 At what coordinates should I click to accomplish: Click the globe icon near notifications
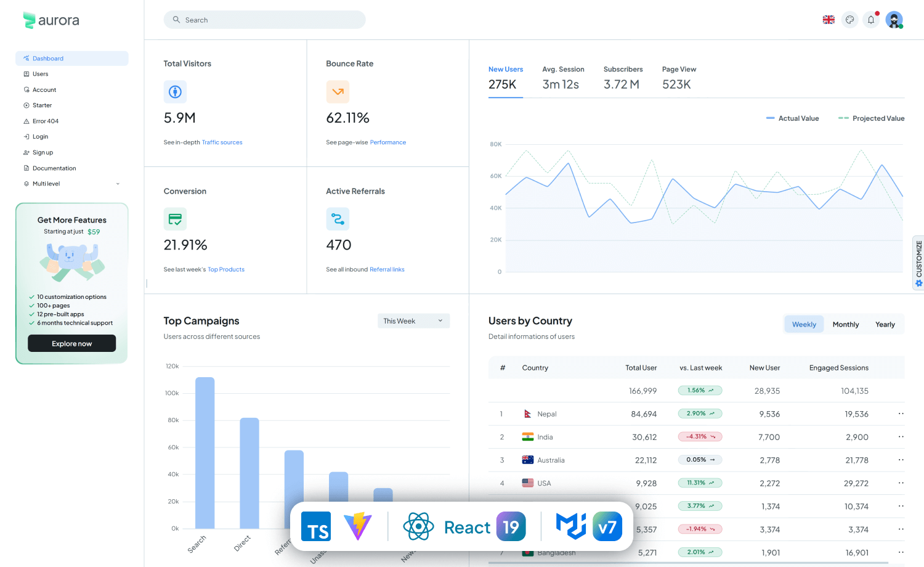pyautogui.click(x=849, y=19)
